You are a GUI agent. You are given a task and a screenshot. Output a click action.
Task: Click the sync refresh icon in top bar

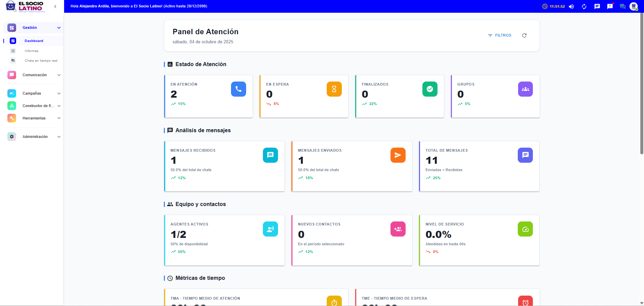click(x=584, y=6)
